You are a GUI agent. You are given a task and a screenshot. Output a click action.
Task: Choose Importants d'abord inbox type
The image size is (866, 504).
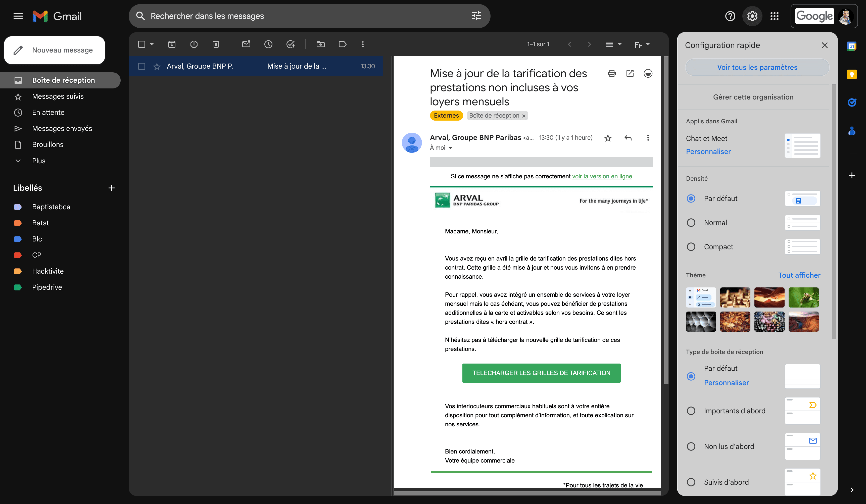691,411
